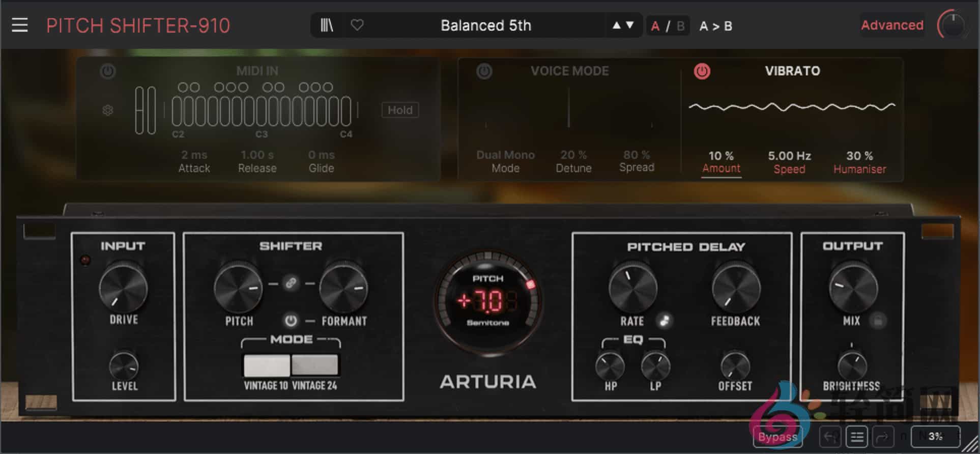Toggle the MIX lock icon

tap(877, 321)
